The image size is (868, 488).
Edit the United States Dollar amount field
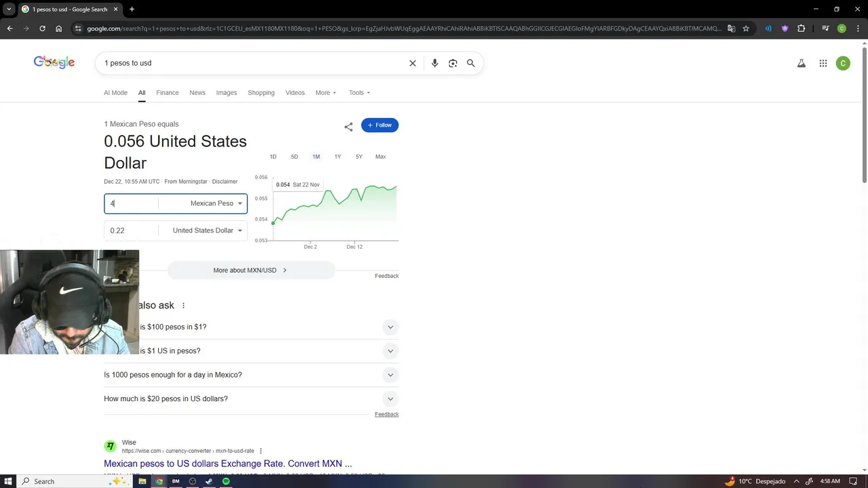[132, 230]
